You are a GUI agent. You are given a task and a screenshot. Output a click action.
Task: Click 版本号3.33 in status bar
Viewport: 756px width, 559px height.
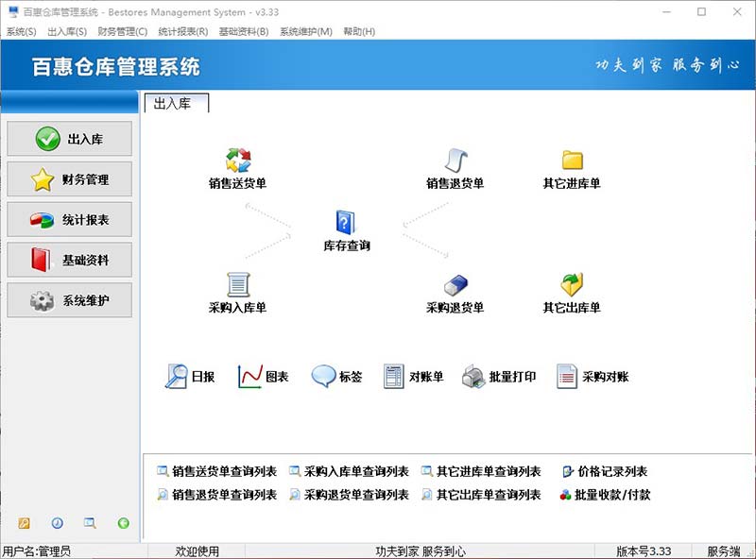pyautogui.click(x=644, y=551)
